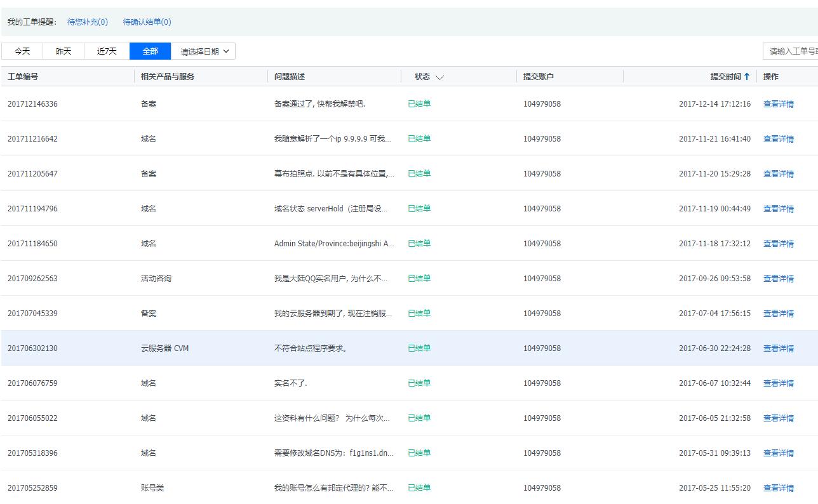Click the 提交账户 column header

(x=539, y=76)
